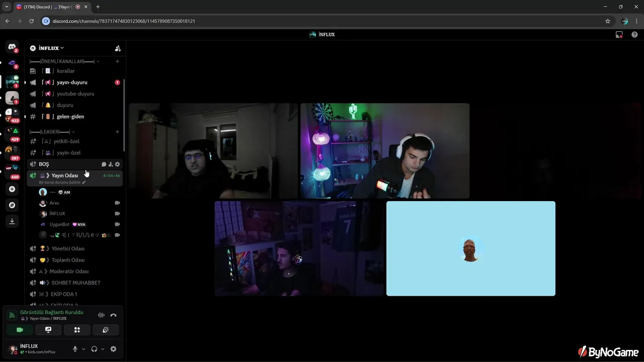Click the browser reload button
The image size is (644, 362).
31,21
